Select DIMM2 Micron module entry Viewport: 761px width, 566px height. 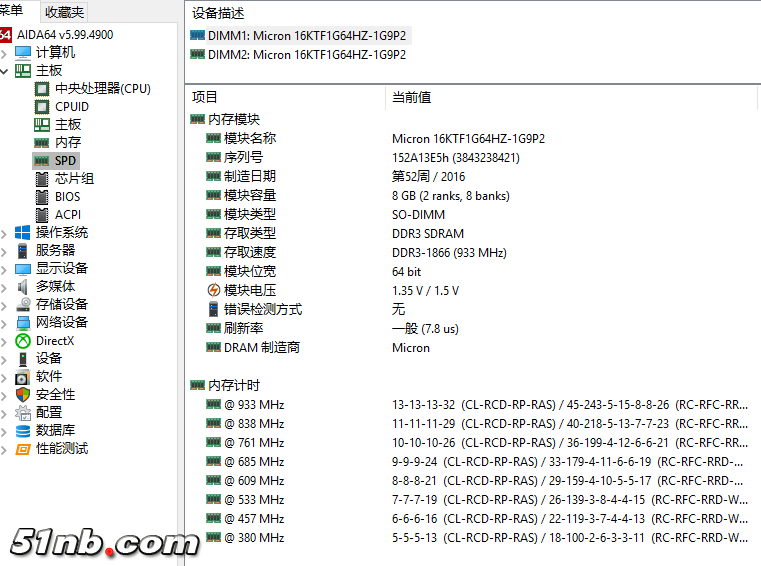pos(298,55)
